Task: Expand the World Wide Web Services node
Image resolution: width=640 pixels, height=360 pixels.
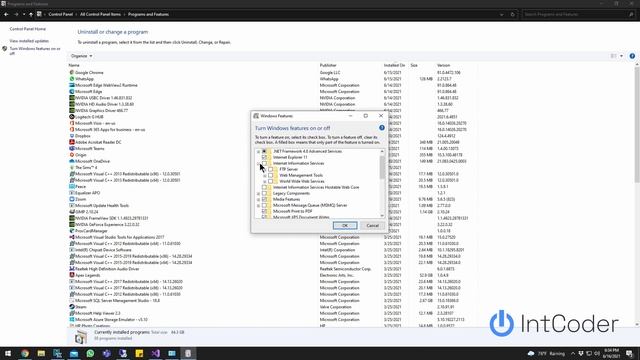Action: click(x=264, y=181)
